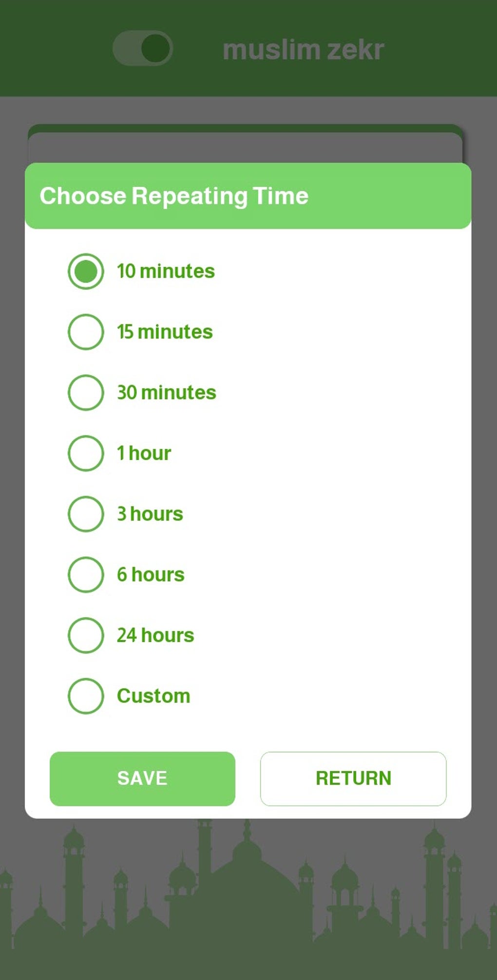Pick the 6 hours radio button

[x=86, y=574]
